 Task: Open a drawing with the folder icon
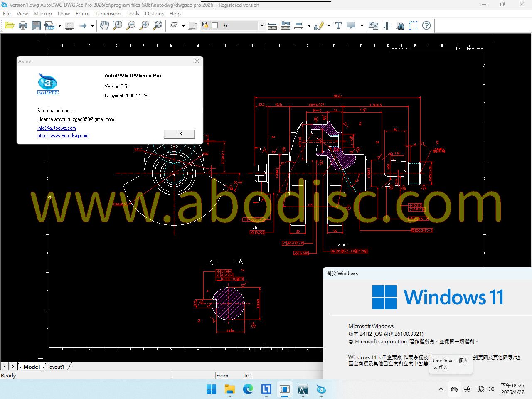(x=10, y=26)
